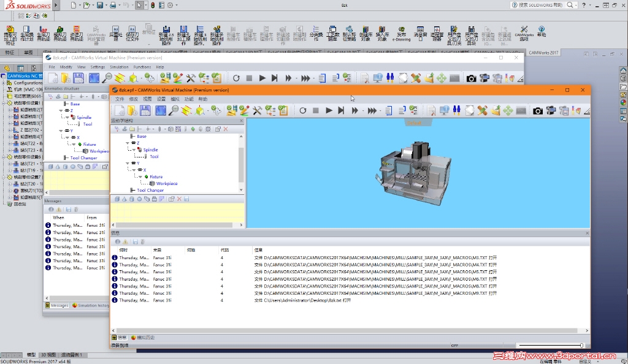The image size is (628, 364).
Task: Click monitor info icon in front toolbar
Action: [444, 110]
